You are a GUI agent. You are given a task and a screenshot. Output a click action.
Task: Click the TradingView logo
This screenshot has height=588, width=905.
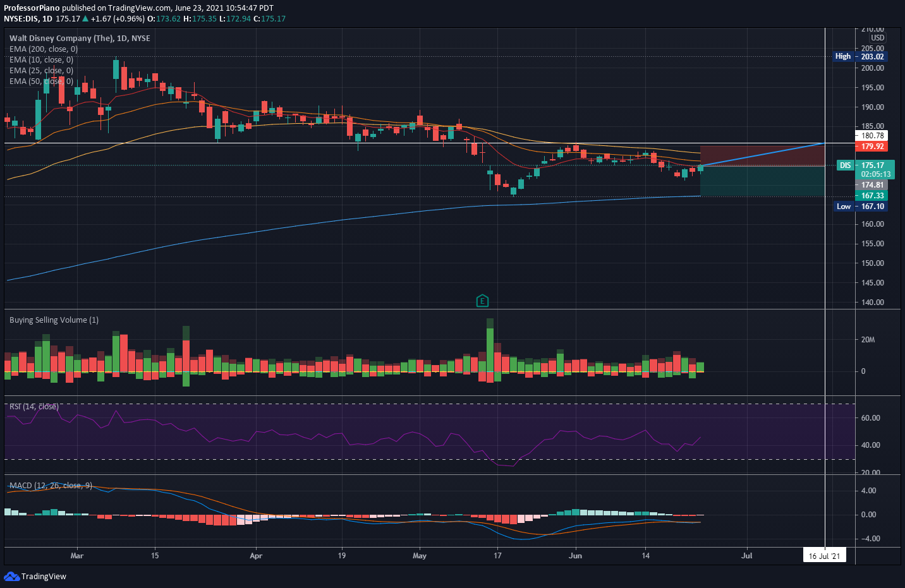tap(35, 576)
